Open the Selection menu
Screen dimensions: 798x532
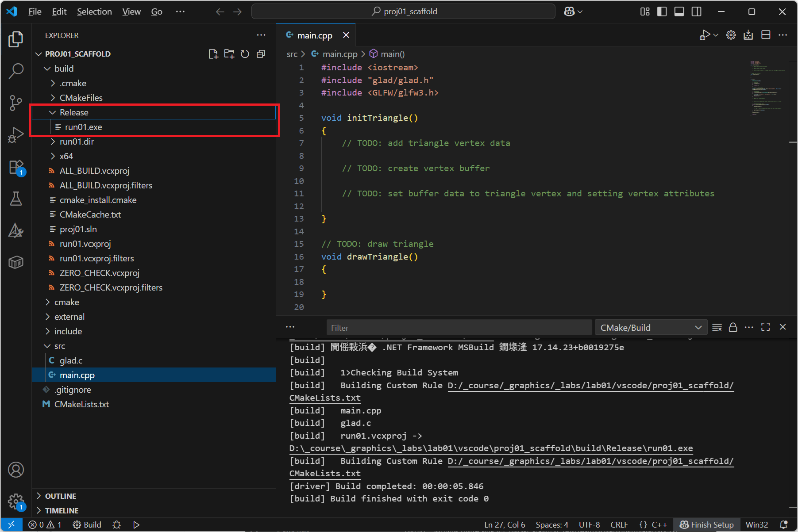point(94,11)
